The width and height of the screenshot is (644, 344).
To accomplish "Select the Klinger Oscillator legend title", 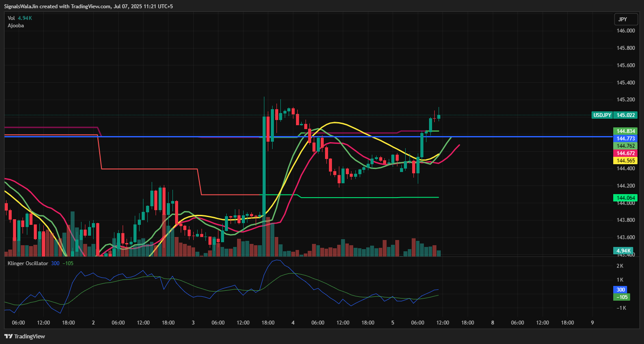I will pos(28,263).
